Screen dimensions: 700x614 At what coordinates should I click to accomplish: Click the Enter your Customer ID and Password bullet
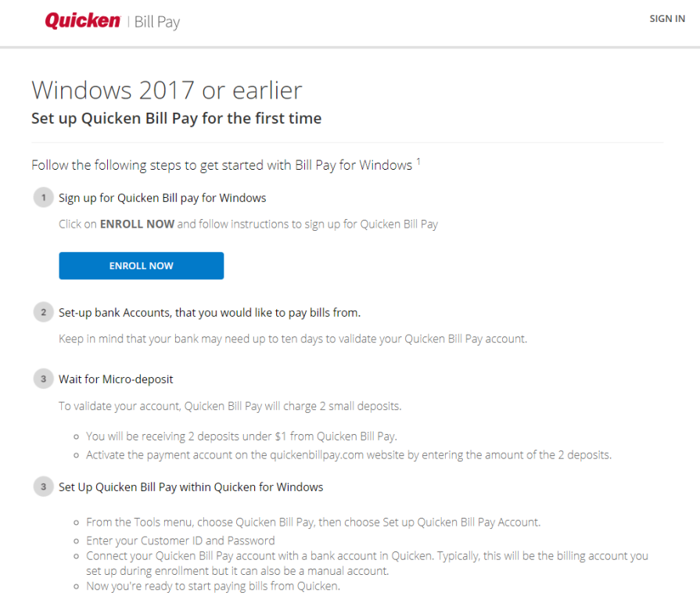[x=180, y=540]
